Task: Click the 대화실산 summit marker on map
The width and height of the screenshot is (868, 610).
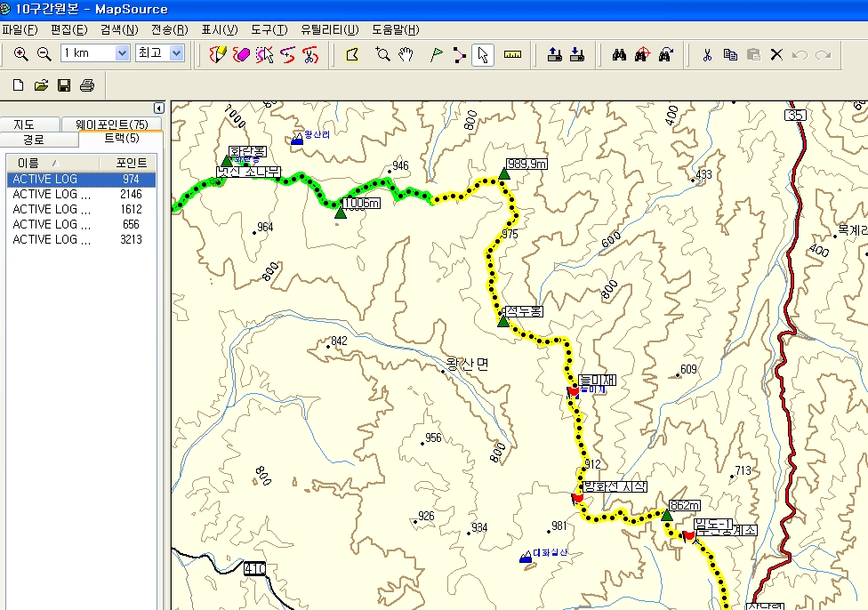Action: [526, 557]
